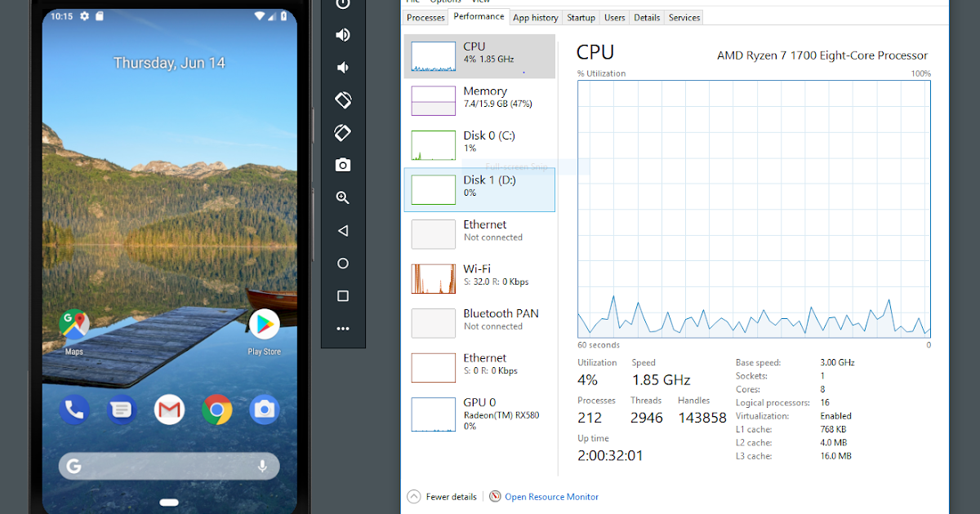
Task: Open Services tab
Action: [684, 17]
